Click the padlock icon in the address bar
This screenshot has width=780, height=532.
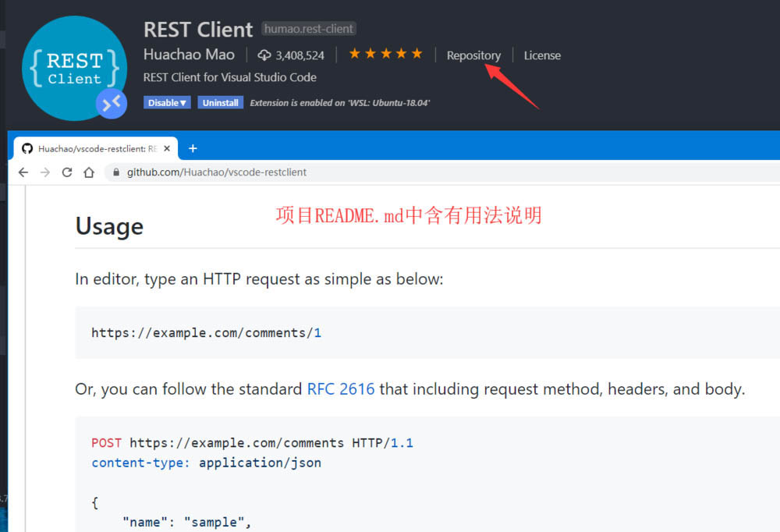116,172
